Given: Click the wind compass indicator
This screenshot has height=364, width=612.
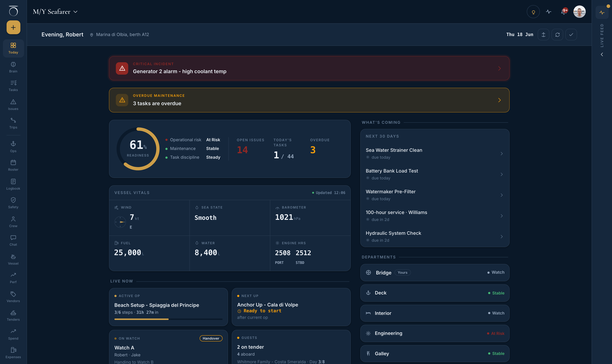Looking at the screenshot, I should pyautogui.click(x=120, y=222).
